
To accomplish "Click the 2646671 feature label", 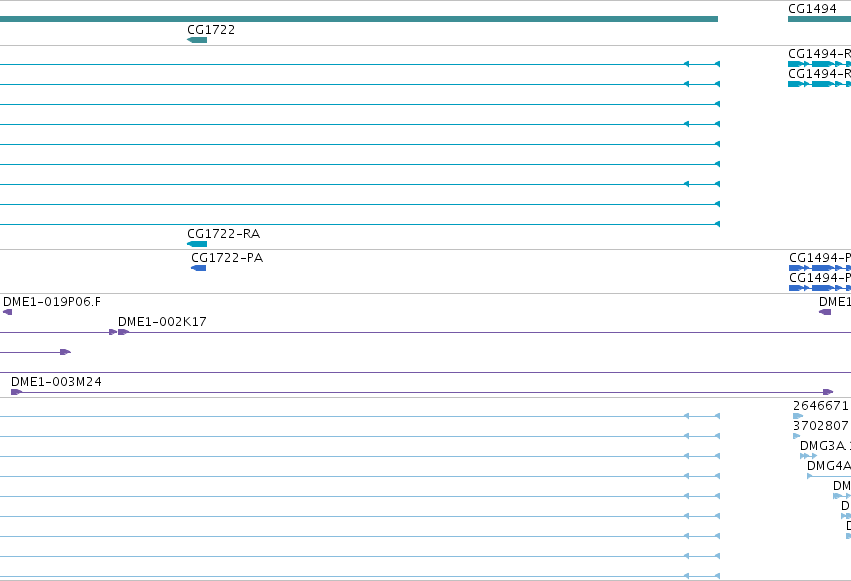I will click(x=821, y=406).
